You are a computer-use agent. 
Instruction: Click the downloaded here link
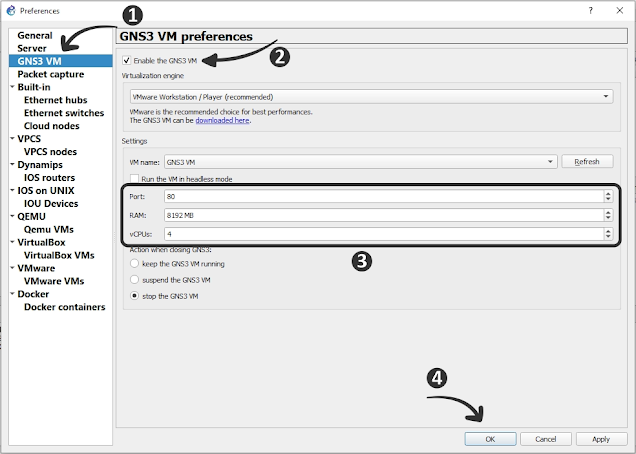pos(222,120)
